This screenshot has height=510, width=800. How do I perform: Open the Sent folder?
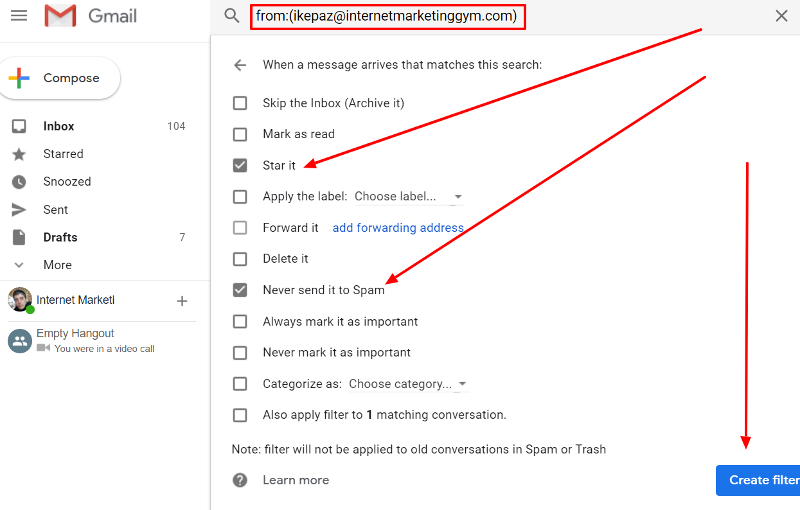click(x=56, y=210)
